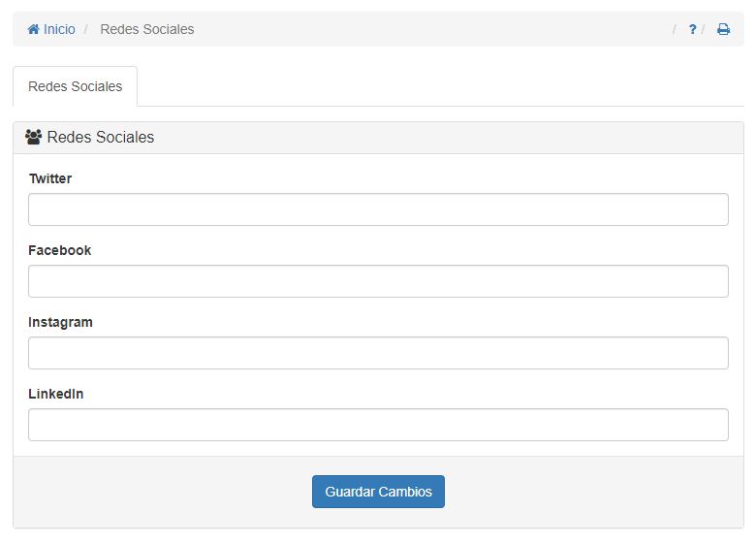Open the help question mark icon

[x=692, y=30]
